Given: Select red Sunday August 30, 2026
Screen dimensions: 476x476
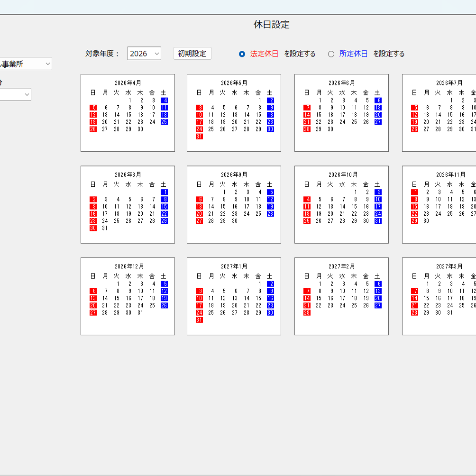Looking at the screenshot, I should [x=93, y=228].
